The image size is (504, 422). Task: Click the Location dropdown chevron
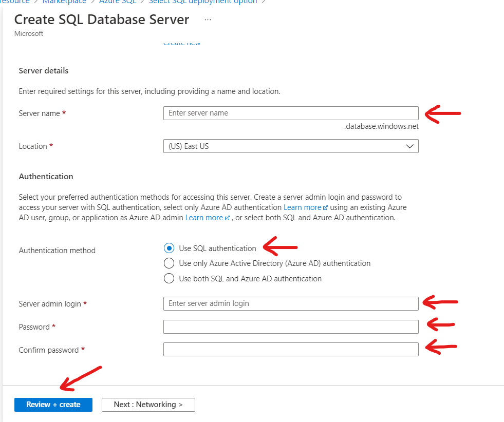click(409, 146)
